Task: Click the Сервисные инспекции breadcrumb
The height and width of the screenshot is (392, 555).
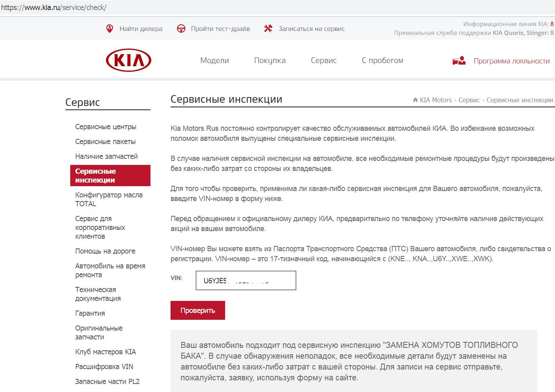Action: pyautogui.click(x=520, y=100)
